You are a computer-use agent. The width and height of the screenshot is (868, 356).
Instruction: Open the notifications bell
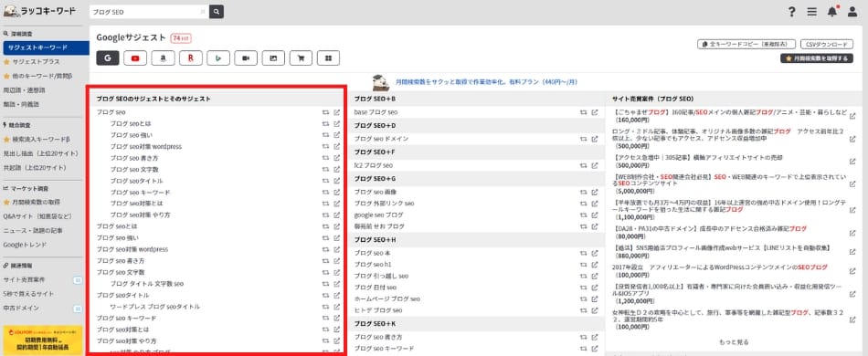point(832,12)
